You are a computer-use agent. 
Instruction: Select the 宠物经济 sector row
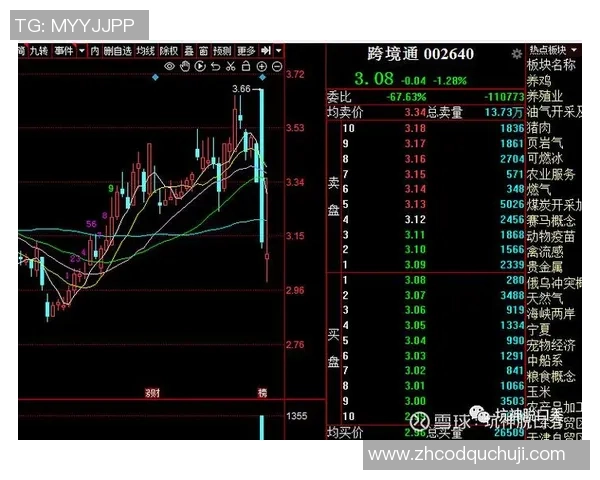[x=551, y=345]
